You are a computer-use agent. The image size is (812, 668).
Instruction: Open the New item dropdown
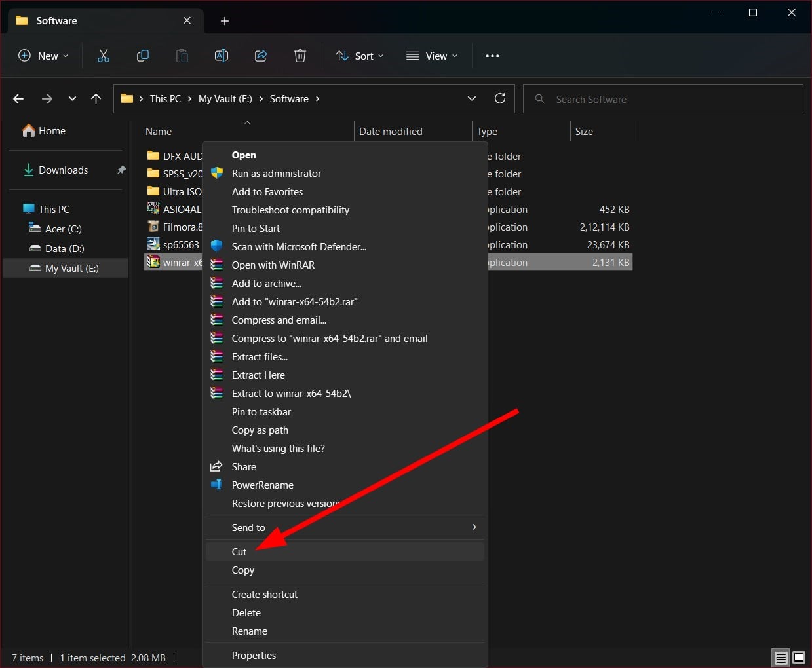pos(43,56)
